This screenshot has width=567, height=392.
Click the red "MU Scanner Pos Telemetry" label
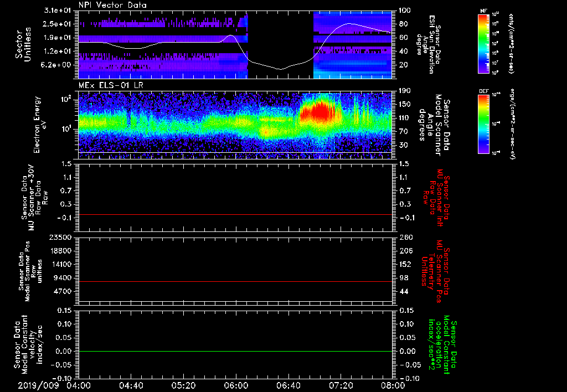click(x=436, y=271)
